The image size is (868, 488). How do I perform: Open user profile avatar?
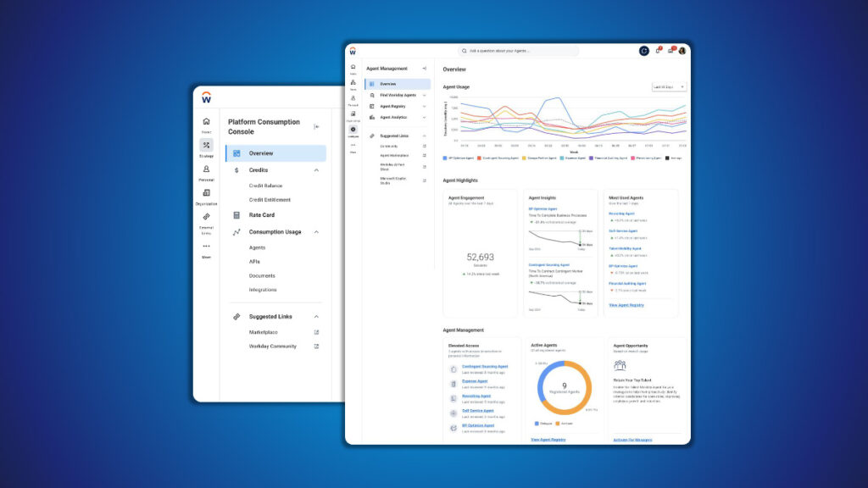[682, 51]
